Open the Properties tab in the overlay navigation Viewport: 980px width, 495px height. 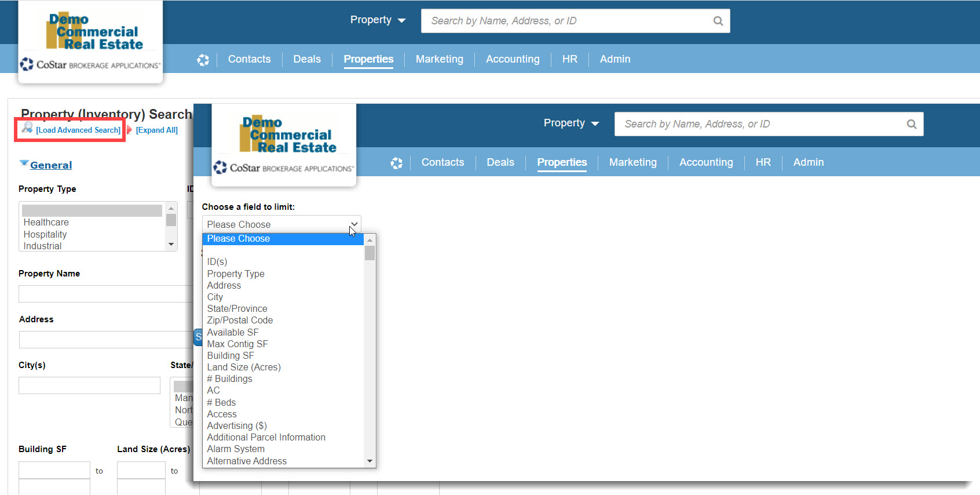point(562,162)
